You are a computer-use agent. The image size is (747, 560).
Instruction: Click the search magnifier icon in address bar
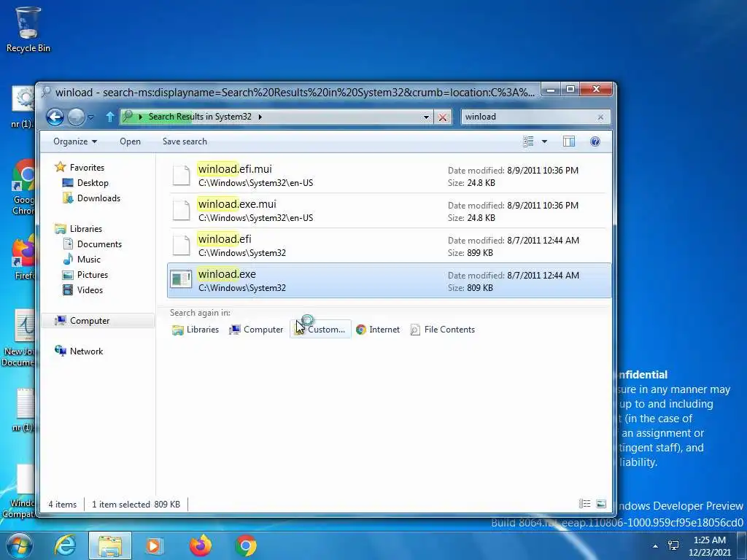(128, 117)
